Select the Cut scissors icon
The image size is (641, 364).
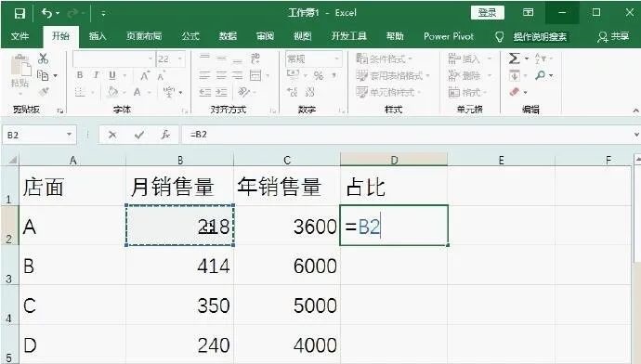(43, 58)
